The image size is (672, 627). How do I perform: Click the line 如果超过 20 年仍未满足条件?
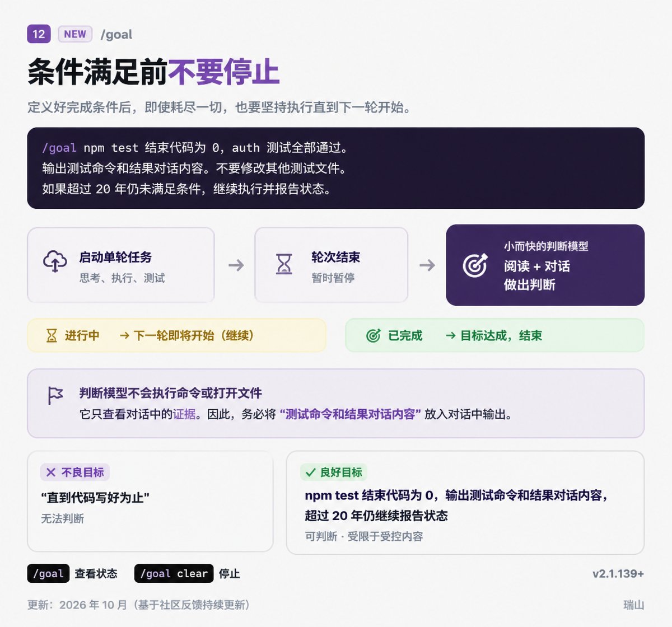[x=186, y=189]
